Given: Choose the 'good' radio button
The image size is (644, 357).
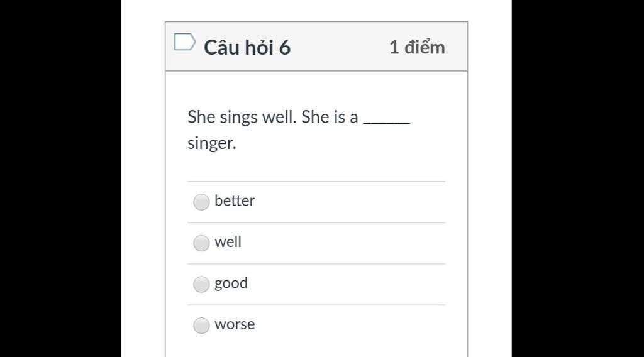Looking at the screenshot, I should (201, 284).
